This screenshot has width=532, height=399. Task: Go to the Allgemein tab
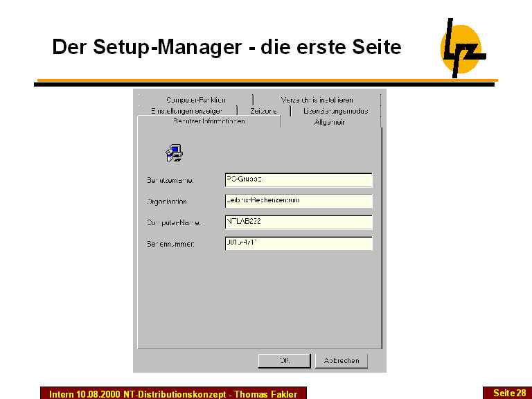tap(330, 122)
